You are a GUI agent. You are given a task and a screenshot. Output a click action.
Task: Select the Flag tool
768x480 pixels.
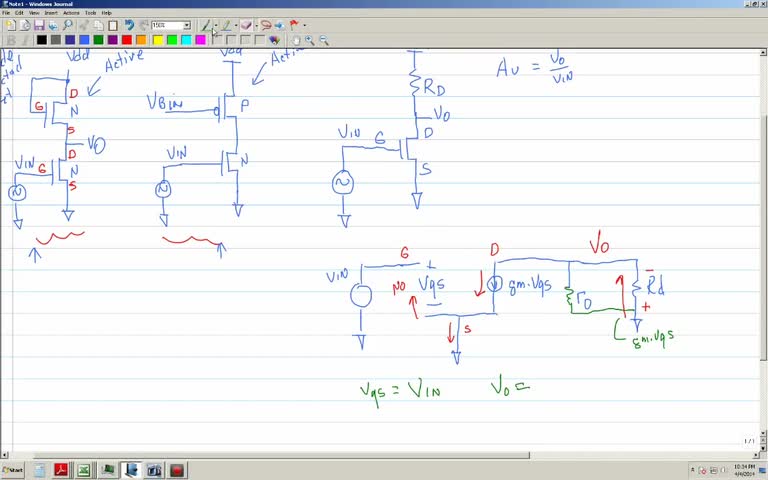(x=294, y=25)
